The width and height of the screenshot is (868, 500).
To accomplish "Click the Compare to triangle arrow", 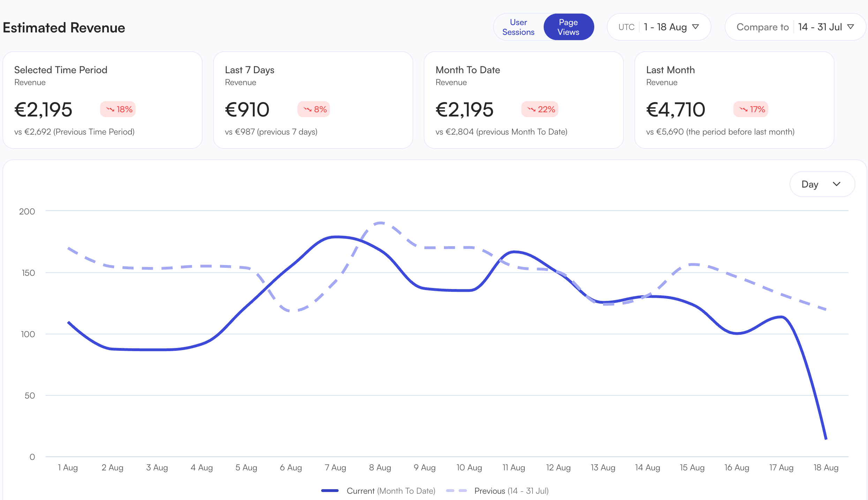I will click(x=851, y=27).
